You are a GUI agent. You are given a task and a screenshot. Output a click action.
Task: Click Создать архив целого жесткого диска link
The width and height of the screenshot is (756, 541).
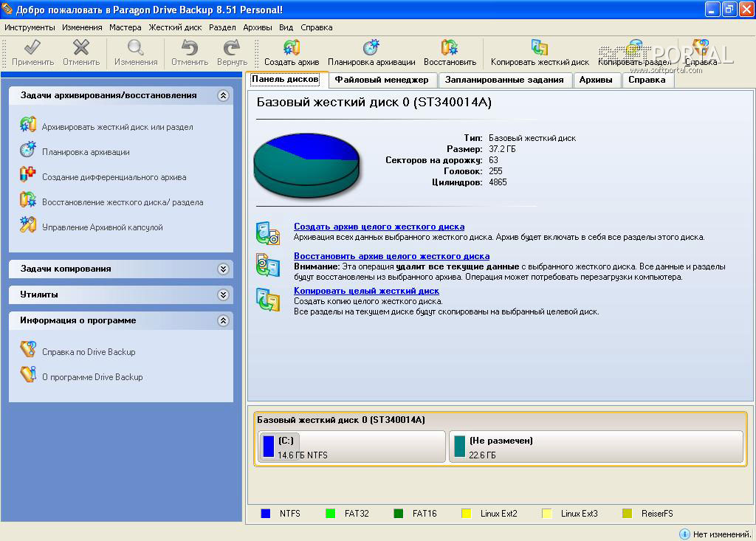click(379, 227)
